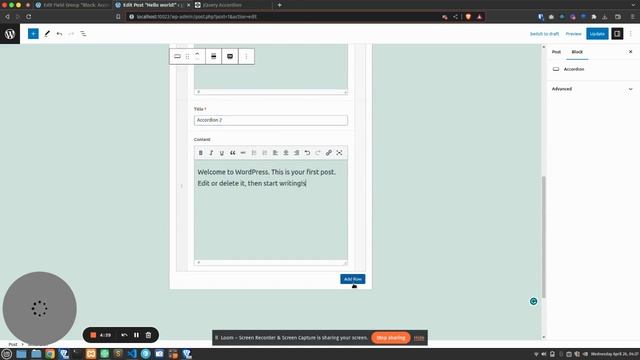Click the editor vertical scrollbar
The image size is (640, 360).
pyautogui.click(x=543, y=237)
